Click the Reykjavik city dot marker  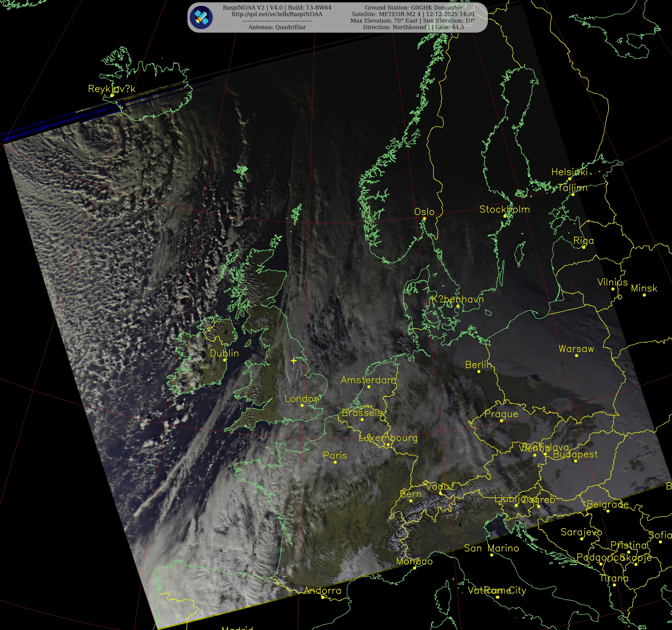tap(112, 95)
